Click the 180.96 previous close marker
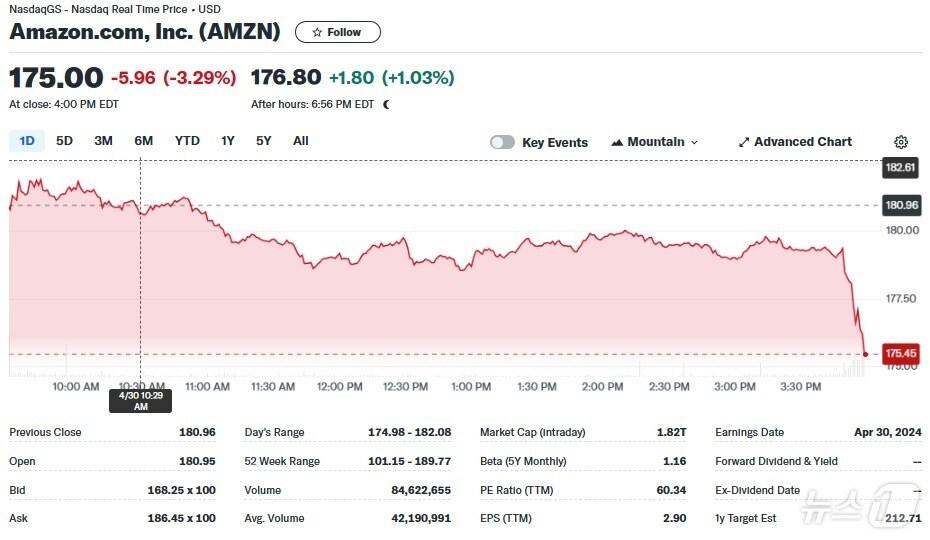The width and height of the screenshot is (930, 540). point(900,205)
